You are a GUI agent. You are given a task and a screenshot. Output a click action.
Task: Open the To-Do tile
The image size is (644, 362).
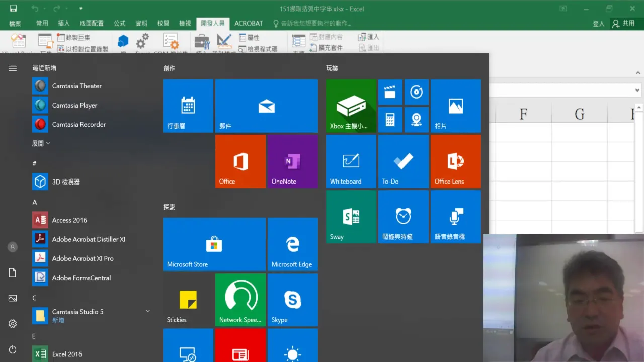[404, 161]
